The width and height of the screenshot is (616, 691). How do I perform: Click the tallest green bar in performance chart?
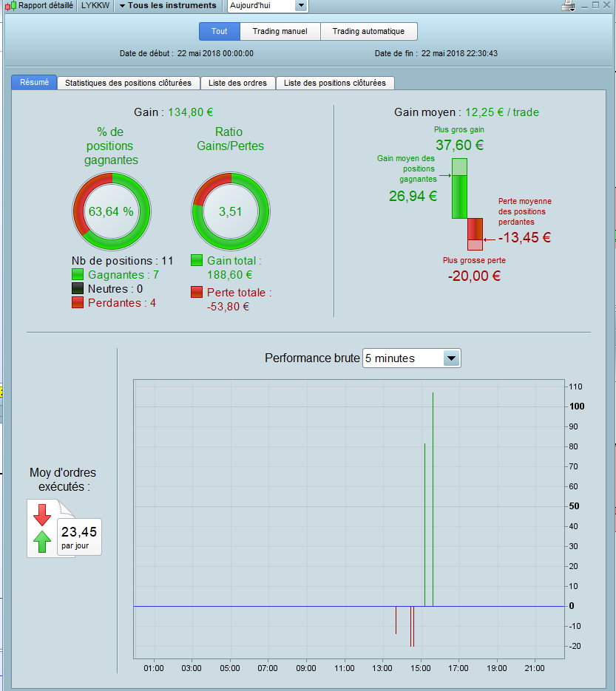coord(433,500)
